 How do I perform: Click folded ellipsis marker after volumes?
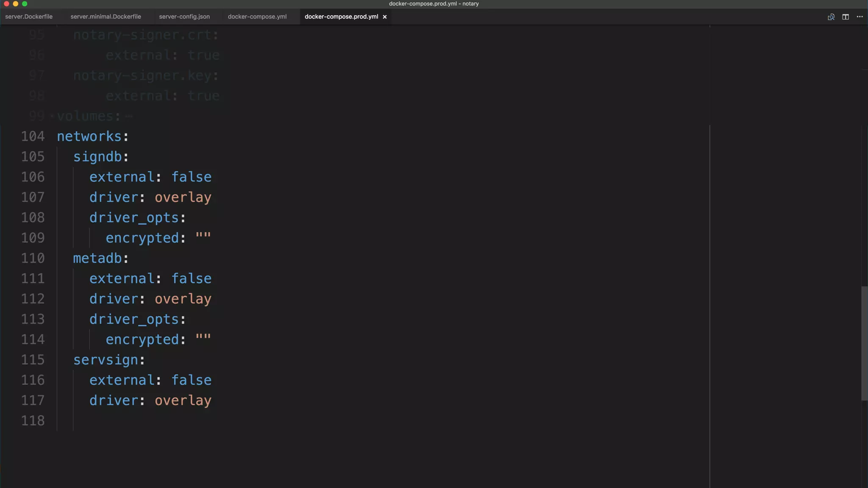coord(129,116)
